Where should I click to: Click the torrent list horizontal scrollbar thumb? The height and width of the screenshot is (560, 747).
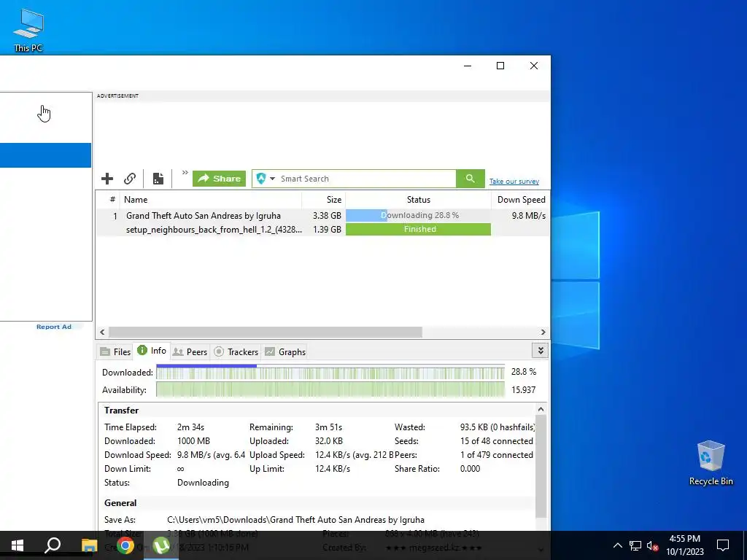(266, 332)
